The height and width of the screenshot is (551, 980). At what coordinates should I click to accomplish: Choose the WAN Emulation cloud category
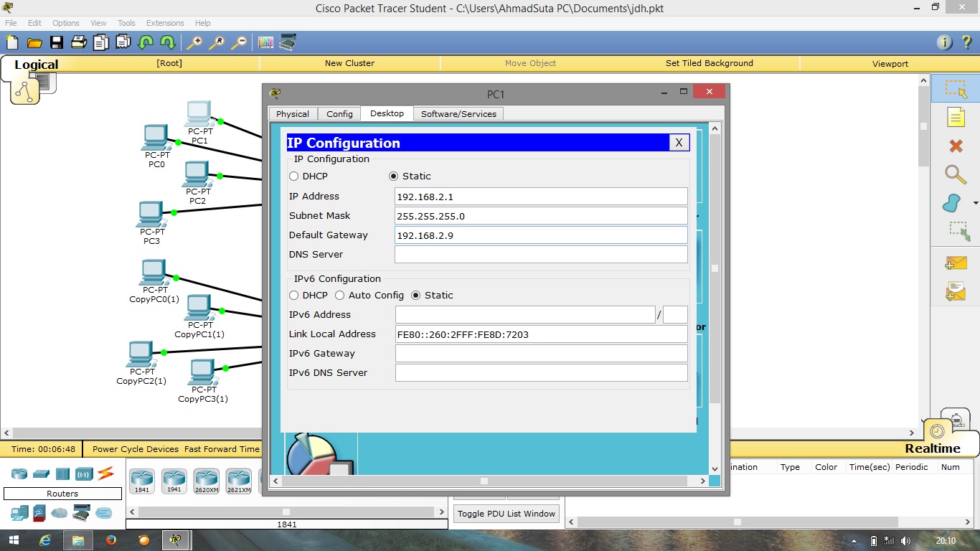click(x=59, y=513)
